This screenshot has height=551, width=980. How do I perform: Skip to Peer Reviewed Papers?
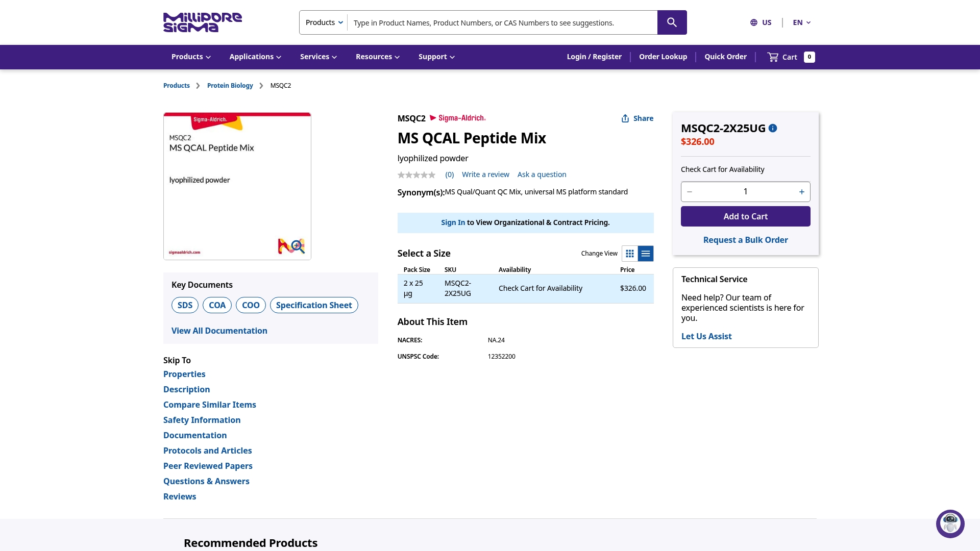tap(208, 466)
